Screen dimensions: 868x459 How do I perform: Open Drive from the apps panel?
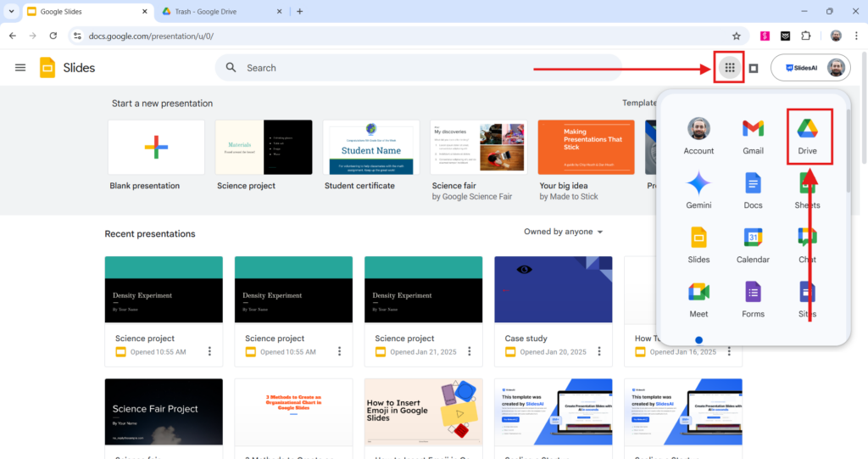click(x=807, y=136)
